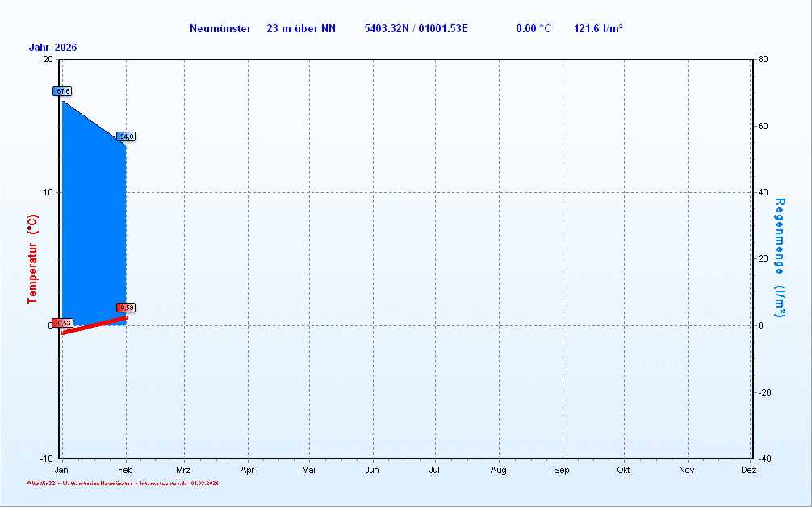
Task: Click the 67,6 rainfall data label
Action: [62, 91]
